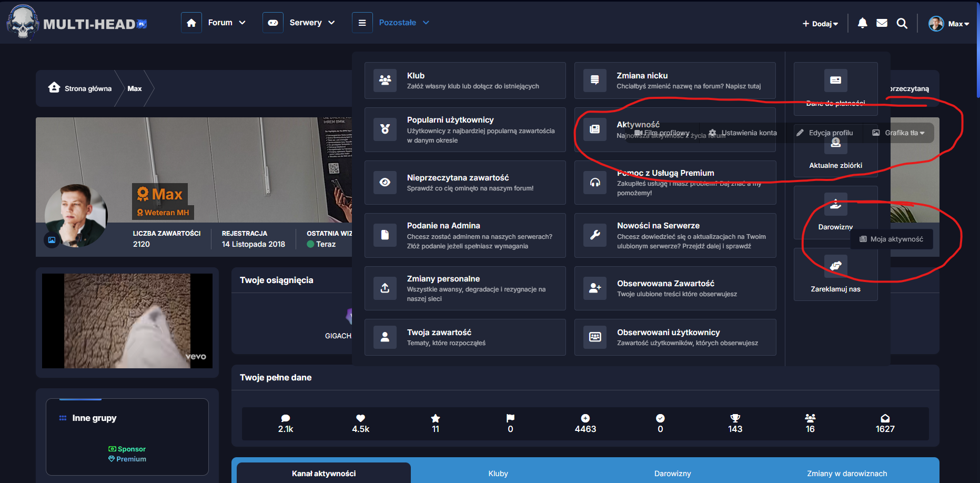Screen dimensions: 980x483
Task: Open the notifications bell icon
Action: click(862, 23)
